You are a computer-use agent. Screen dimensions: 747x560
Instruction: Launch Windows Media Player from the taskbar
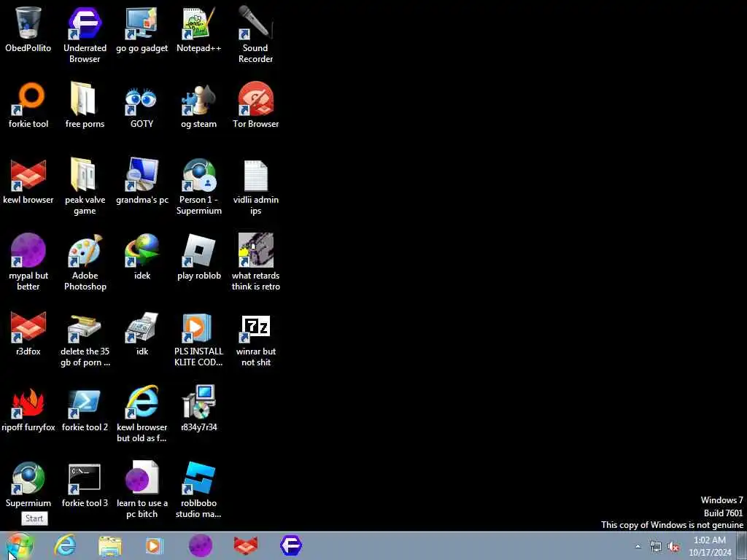coord(155,545)
